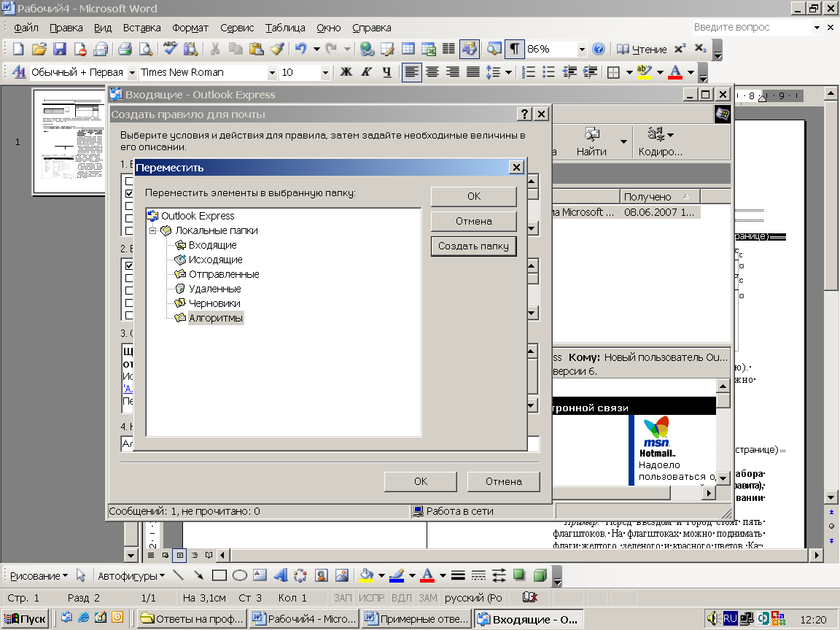Click Отмена in the Переместить dialog

click(x=473, y=221)
